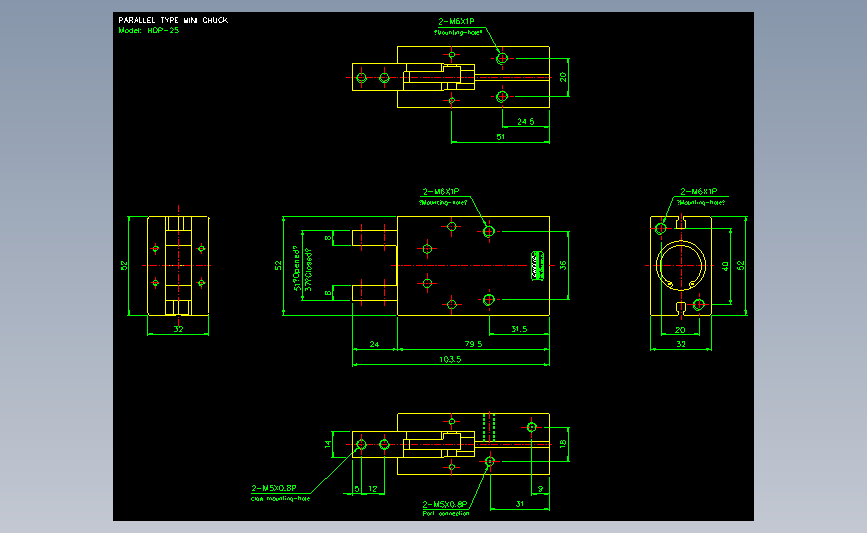Select the 'claw mounting-hole' annotation text
This screenshot has height=533, width=867.
coord(280,499)
